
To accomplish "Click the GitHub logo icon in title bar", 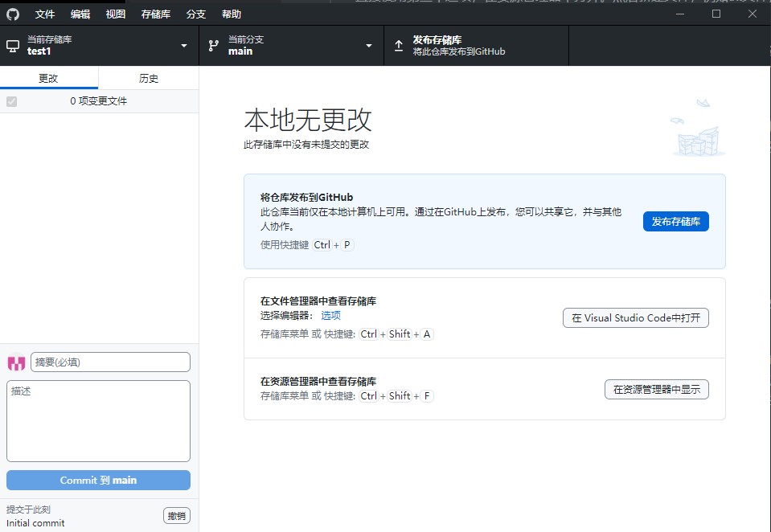I will click(x=13, y=14).
